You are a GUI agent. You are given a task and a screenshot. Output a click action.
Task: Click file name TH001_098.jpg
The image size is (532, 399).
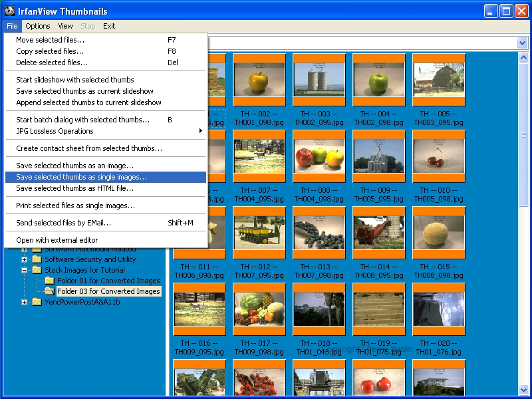tap(259, 122)
